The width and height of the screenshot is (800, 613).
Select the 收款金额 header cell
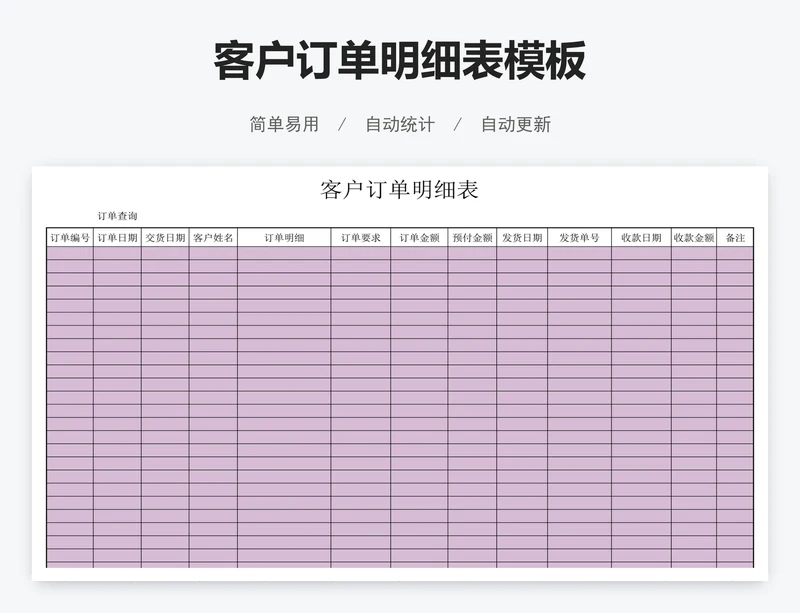pyautogui.click(x=694, y=237)
